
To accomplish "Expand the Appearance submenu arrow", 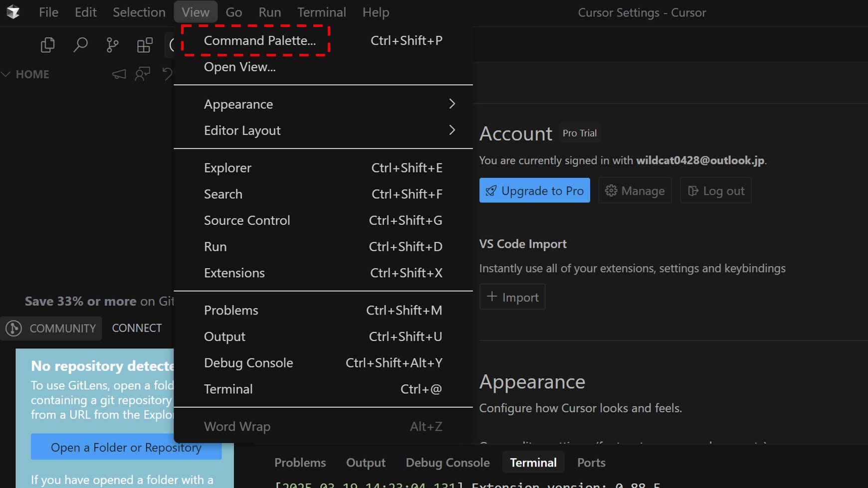I will [452, 104].
